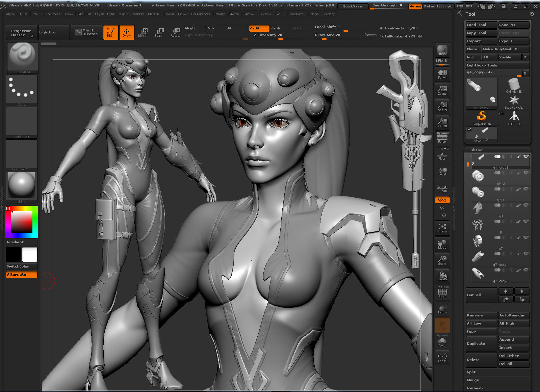Toggle Local symmetry L.Sym
The height and width of the screenshot is (392, 540).
click(442, 188)
